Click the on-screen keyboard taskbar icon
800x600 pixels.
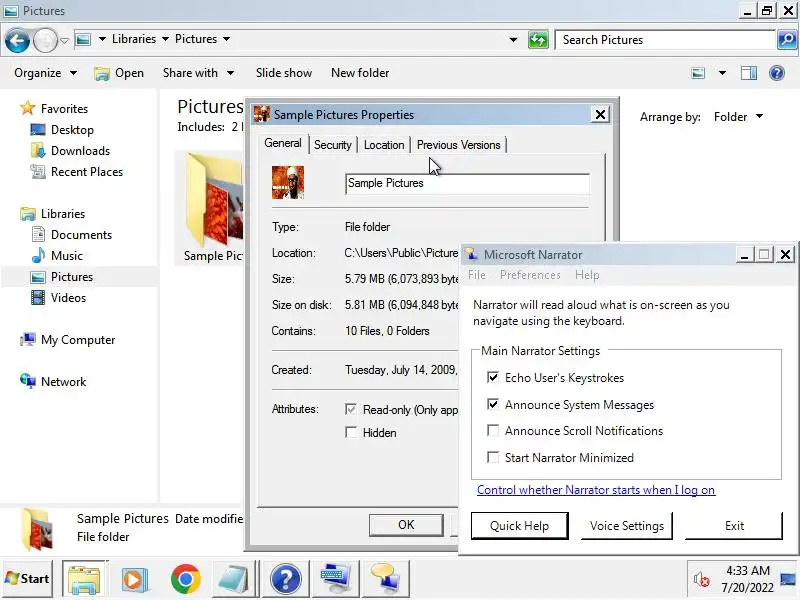[x=335, y=580]
